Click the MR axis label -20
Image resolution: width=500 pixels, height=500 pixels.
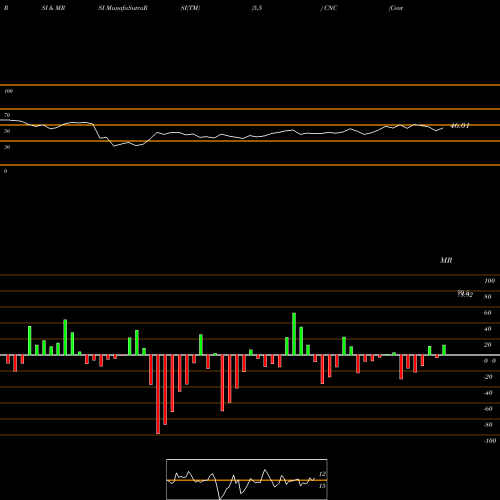pyautogui.click(x=488, y=377)
